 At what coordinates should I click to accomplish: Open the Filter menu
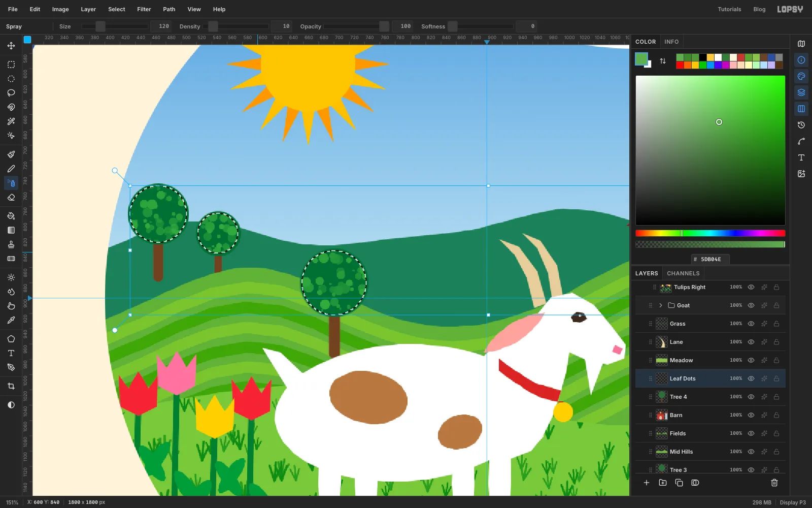144,9
